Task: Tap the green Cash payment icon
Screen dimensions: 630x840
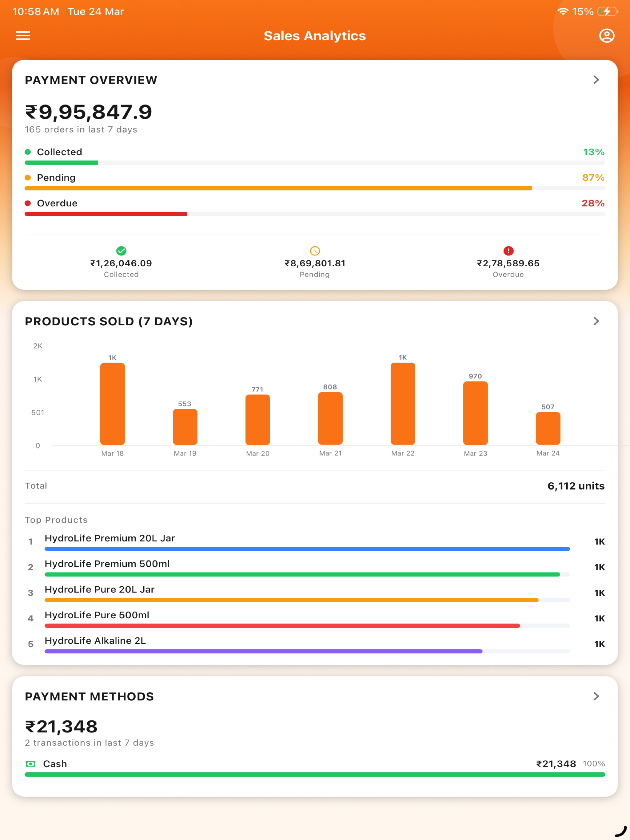Action: pyautogui.click(x=31, y=764)
